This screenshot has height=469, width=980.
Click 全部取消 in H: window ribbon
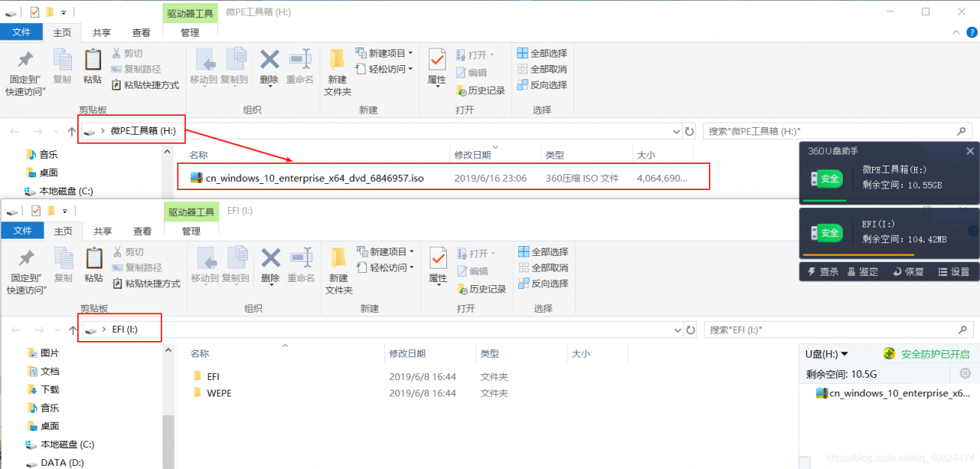pos(542,69)
